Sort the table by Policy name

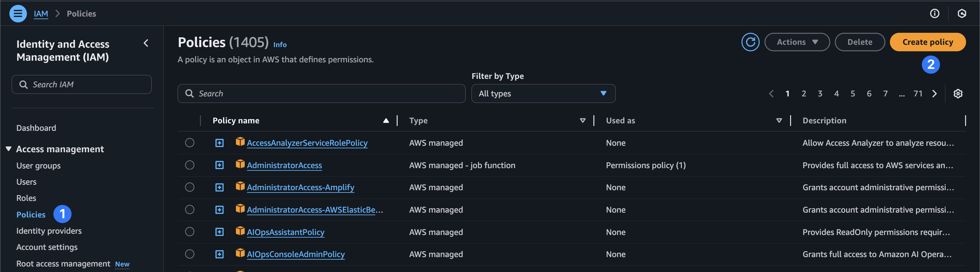tap(236, 121)
